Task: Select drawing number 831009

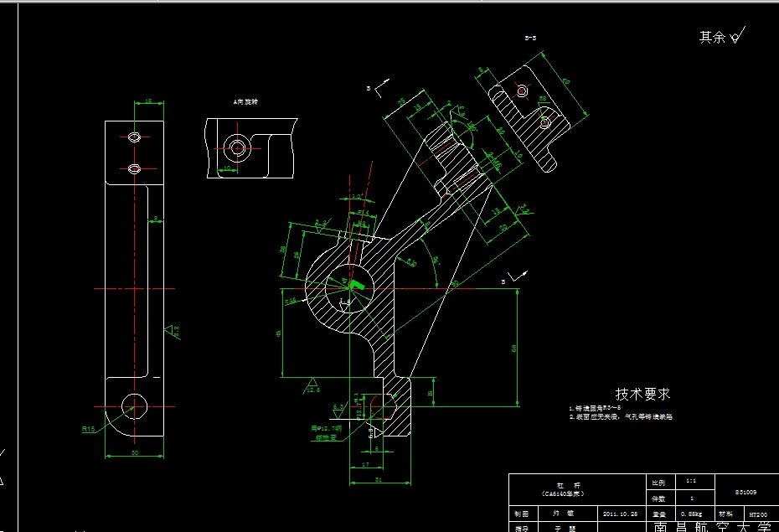Action: coord(745,492)
